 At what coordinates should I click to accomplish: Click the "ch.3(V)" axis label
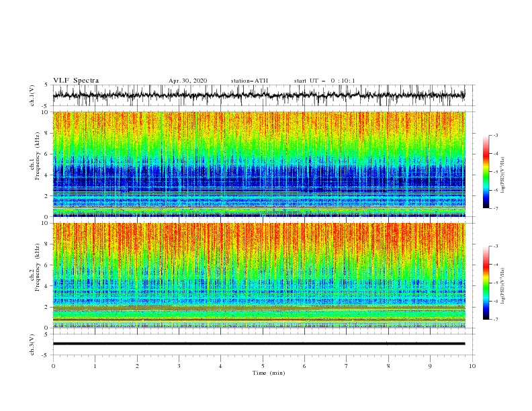coord(32,345)
